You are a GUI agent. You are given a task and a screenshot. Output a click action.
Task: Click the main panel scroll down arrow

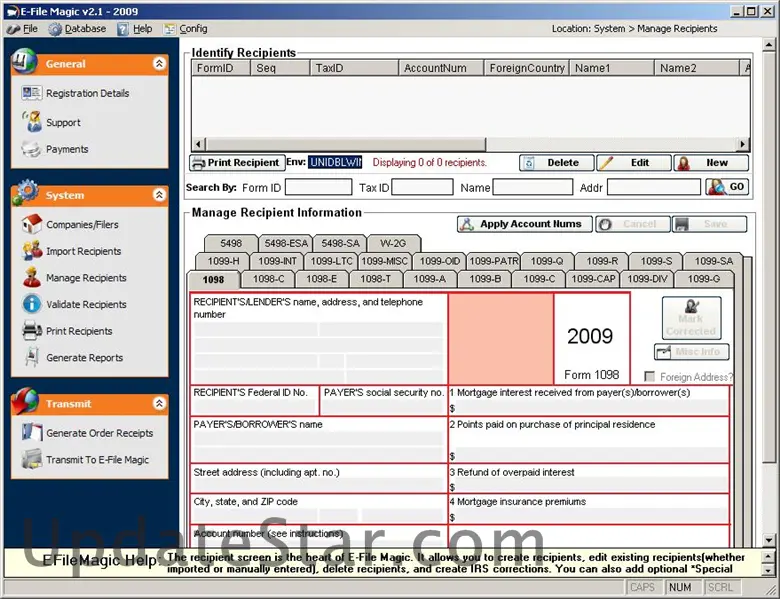click(x=769, y=540)
